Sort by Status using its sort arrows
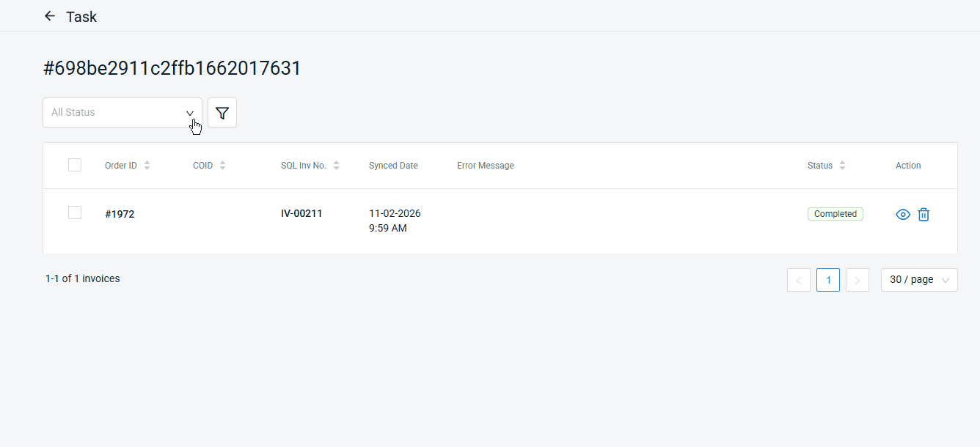Screen dimensions: 980x447 pos(842,166)
